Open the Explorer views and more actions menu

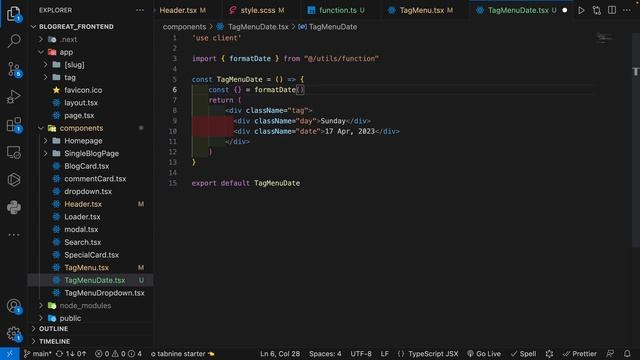pyautogui.click(x=140, y=10)
